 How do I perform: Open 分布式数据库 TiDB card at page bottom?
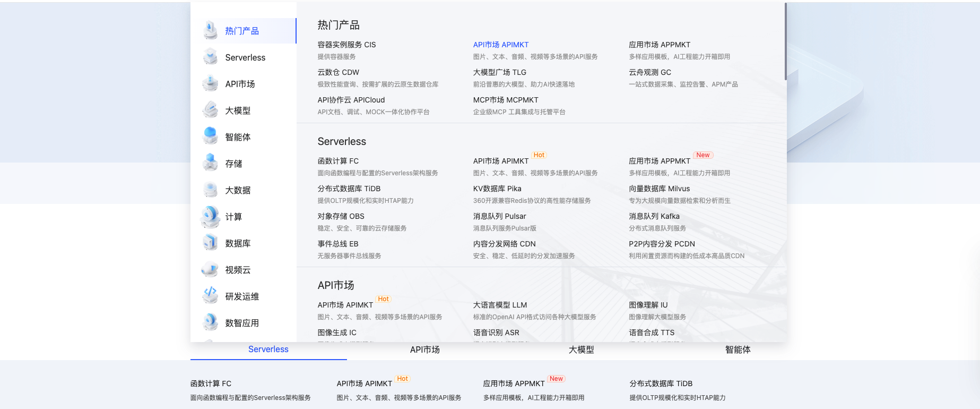coord(661,384)
